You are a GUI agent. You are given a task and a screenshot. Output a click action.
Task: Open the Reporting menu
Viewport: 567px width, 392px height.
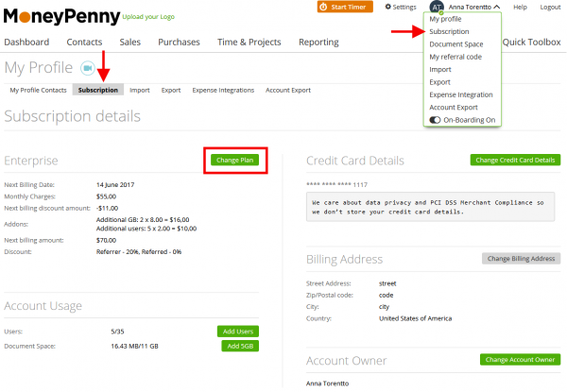tap(318, 43)
